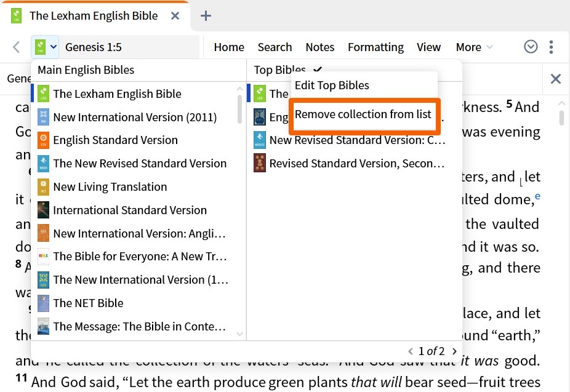Click the Revised Standard Version cover icon

click(260, 164)
